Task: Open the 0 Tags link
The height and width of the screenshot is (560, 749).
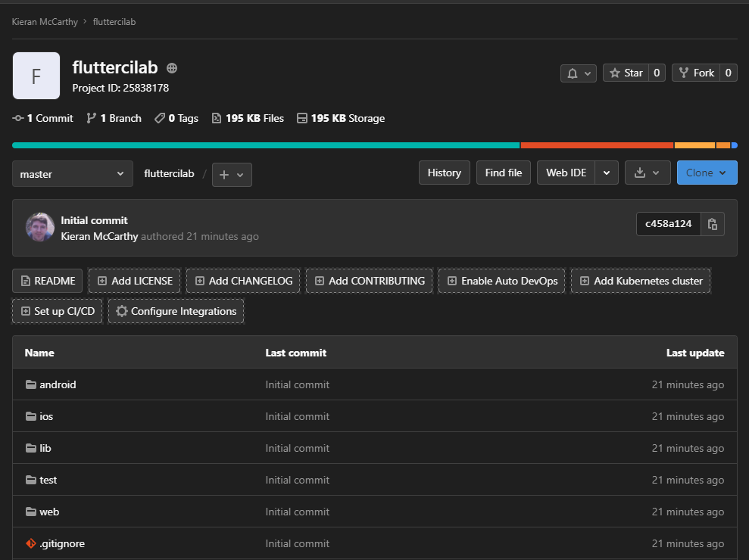Action: pos(176,118)
